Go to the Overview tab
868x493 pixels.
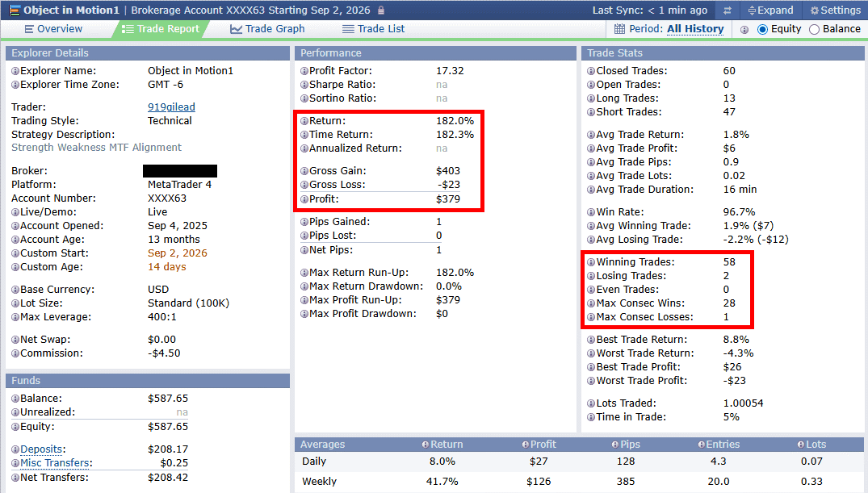click(54, 29)
